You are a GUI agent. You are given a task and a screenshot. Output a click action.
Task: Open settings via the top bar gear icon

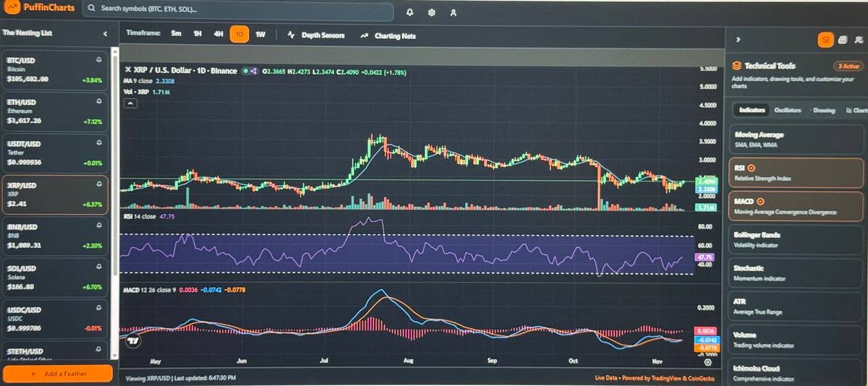(432, 12)
